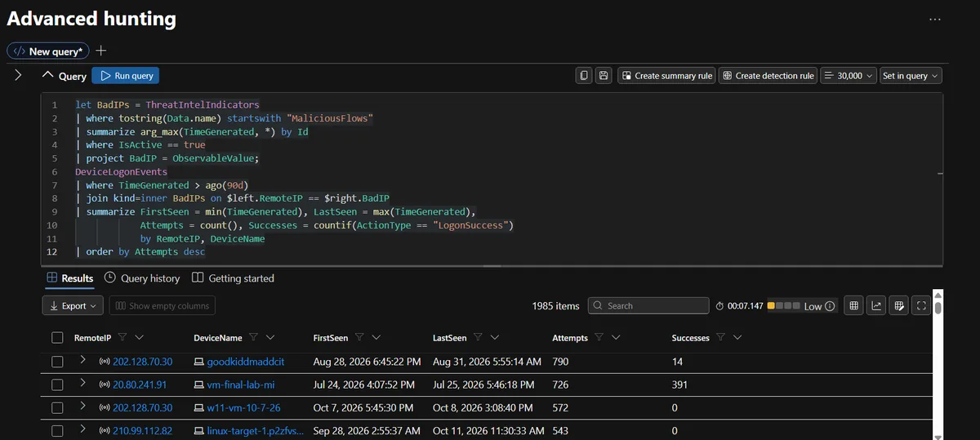The width and height of the screenshot is (980, 440).
Task: Click Successes value 391
Action: coord(679,384)
